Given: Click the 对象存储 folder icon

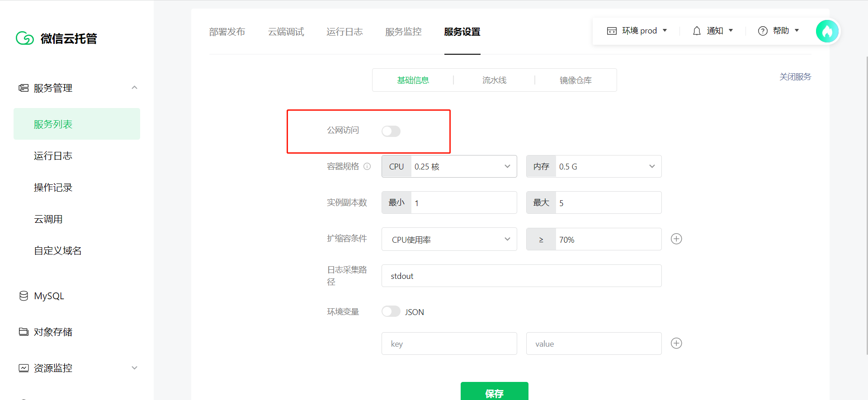Looking at the screenshot, I should 24,332.
